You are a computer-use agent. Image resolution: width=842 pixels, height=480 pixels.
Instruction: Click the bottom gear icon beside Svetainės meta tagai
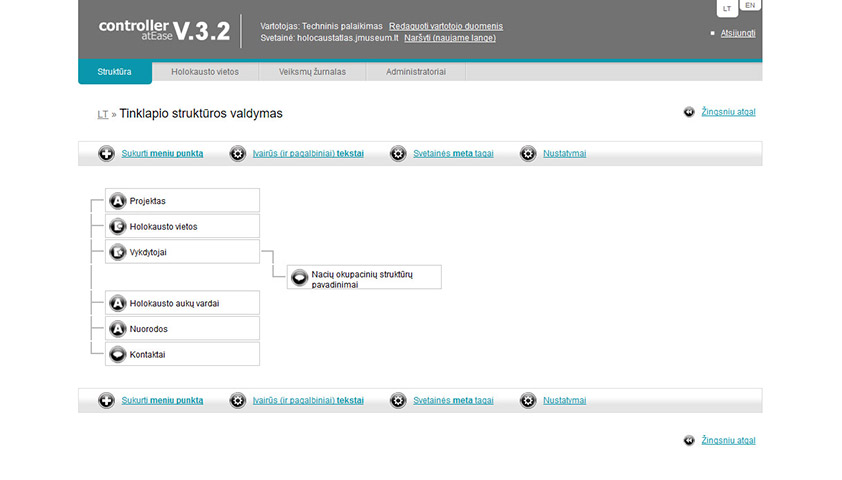[x=398, y=401]
